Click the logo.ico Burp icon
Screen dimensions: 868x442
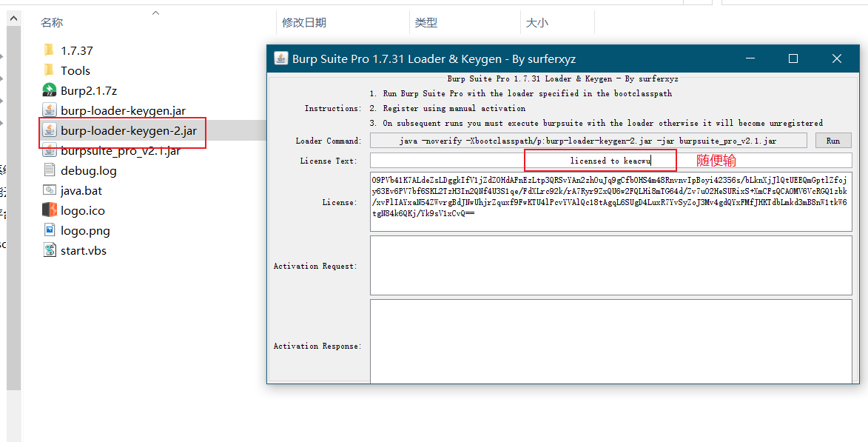(x=50, y=210)
